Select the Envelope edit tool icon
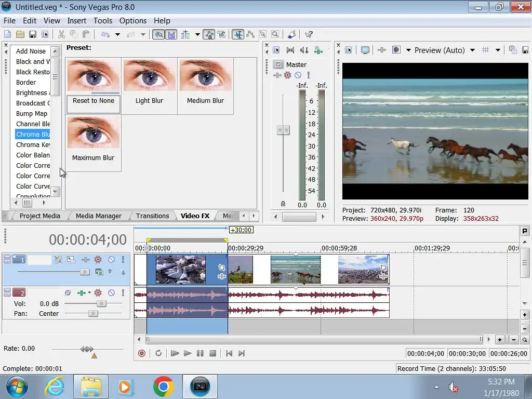 (x=250, y=34)
